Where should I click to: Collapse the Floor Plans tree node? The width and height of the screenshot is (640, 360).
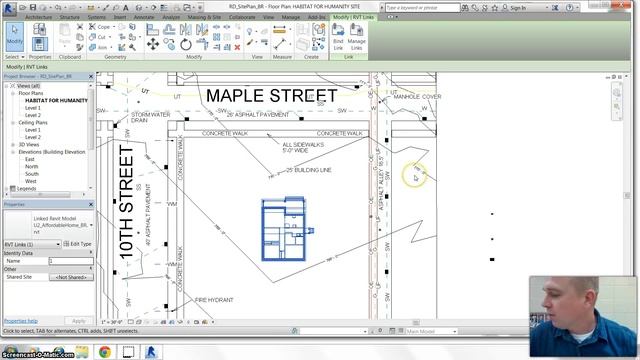(13, 93)
